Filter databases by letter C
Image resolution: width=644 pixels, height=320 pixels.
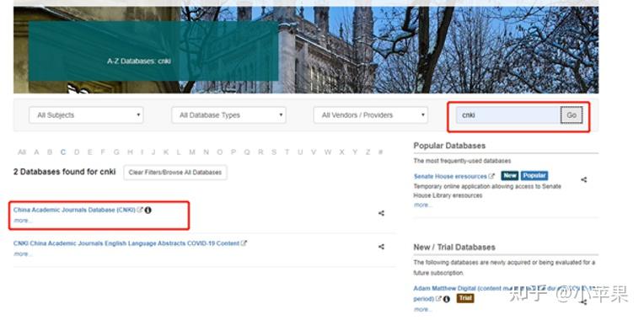(x=63, y=152)
